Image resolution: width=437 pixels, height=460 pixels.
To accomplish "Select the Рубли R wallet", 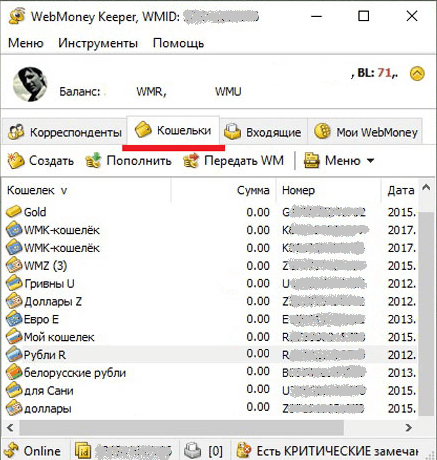I will (x=210, y=355).
